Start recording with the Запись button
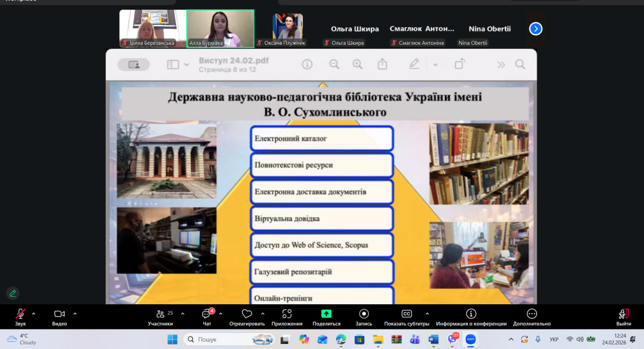Screen dimensions: 644x349 tap(364, 314)
